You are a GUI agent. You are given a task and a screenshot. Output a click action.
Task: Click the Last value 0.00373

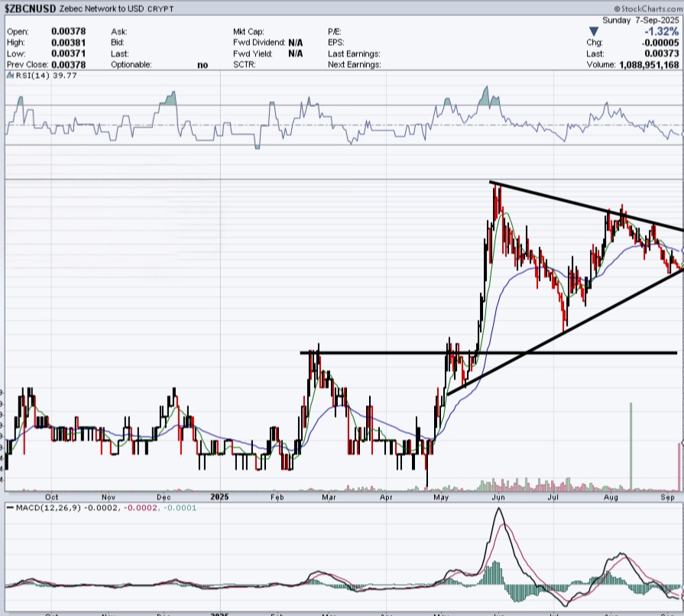pos(662,53)
